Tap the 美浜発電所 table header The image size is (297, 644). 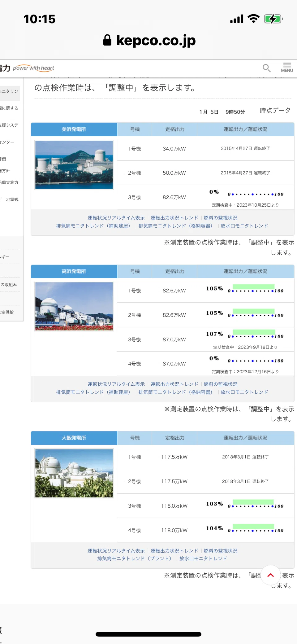(74, 129)
